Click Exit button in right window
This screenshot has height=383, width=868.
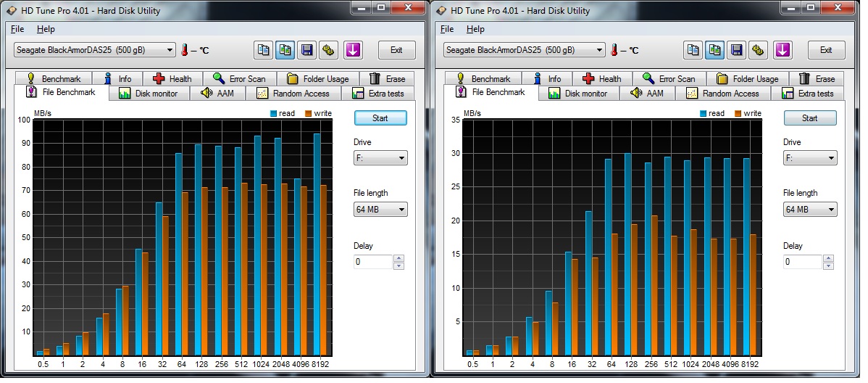point(826,50)
